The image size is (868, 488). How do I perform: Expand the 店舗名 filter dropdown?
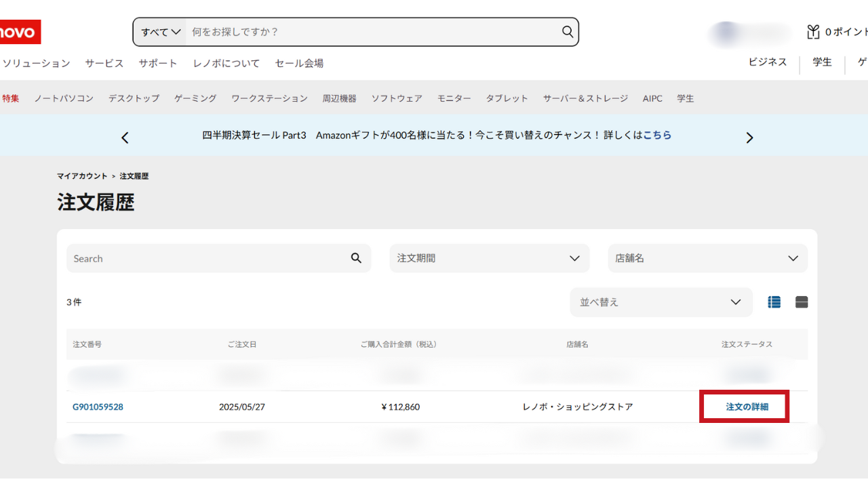pos(707,258)
